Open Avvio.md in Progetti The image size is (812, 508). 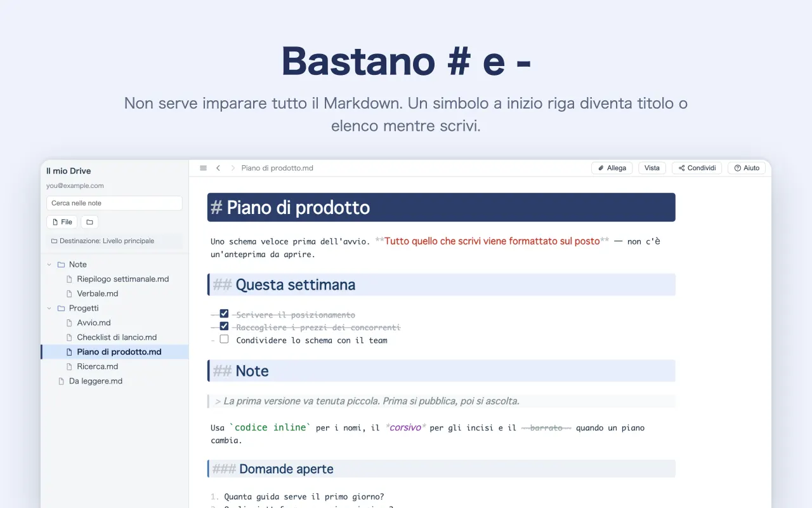(115, 323)
